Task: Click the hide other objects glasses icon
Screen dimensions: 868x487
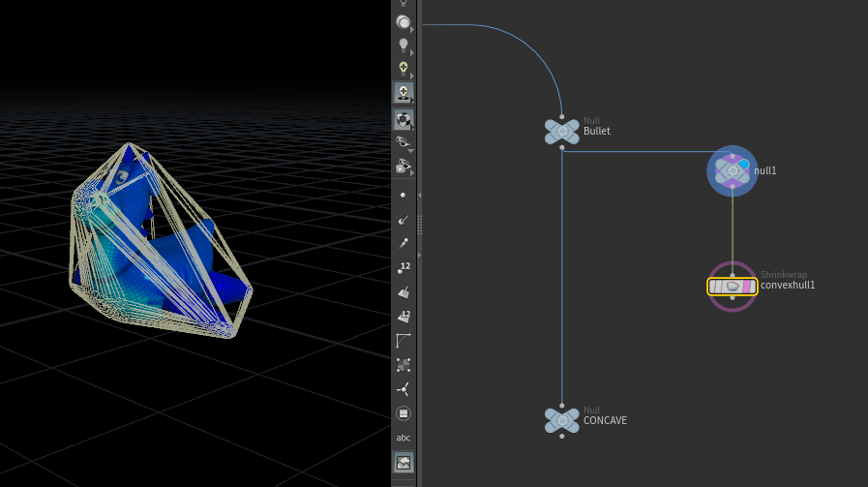Action: coord(403,142)
